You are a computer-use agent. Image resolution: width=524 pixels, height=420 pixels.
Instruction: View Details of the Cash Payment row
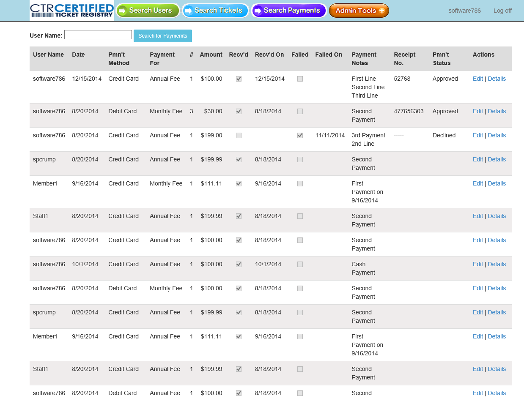point(497,264)
